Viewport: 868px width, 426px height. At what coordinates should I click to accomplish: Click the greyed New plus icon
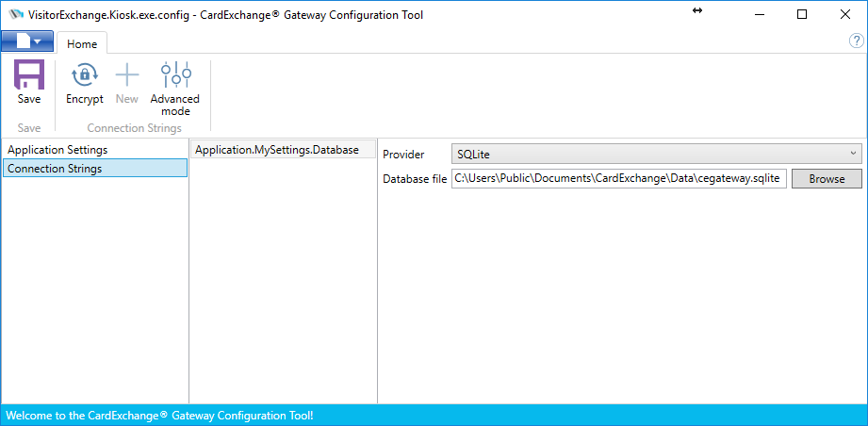[x=127, y=74]
